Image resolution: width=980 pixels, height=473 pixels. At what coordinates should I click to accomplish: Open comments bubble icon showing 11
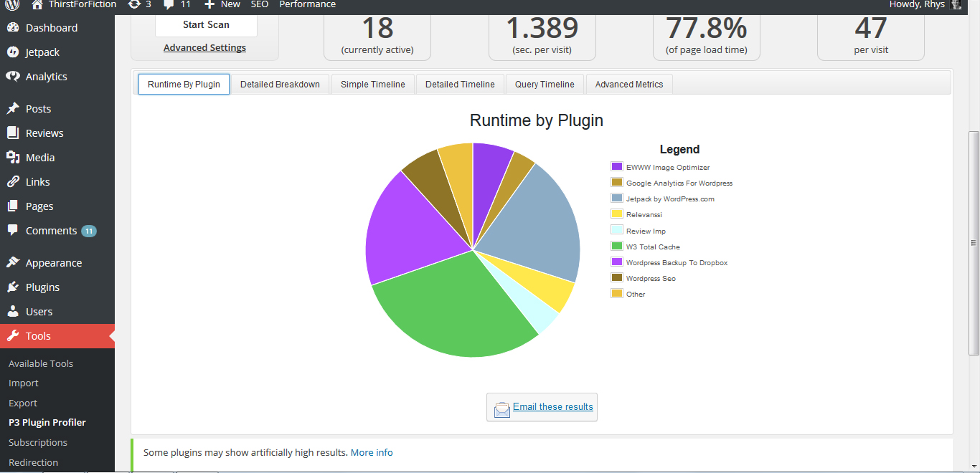tap(169, 4)
